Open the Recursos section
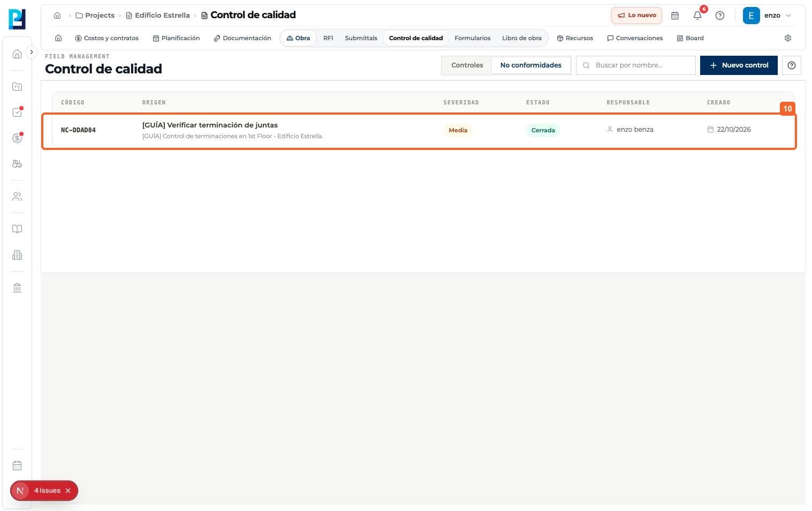Viewport: 812px width, 511px height. (x=575, y=38)
